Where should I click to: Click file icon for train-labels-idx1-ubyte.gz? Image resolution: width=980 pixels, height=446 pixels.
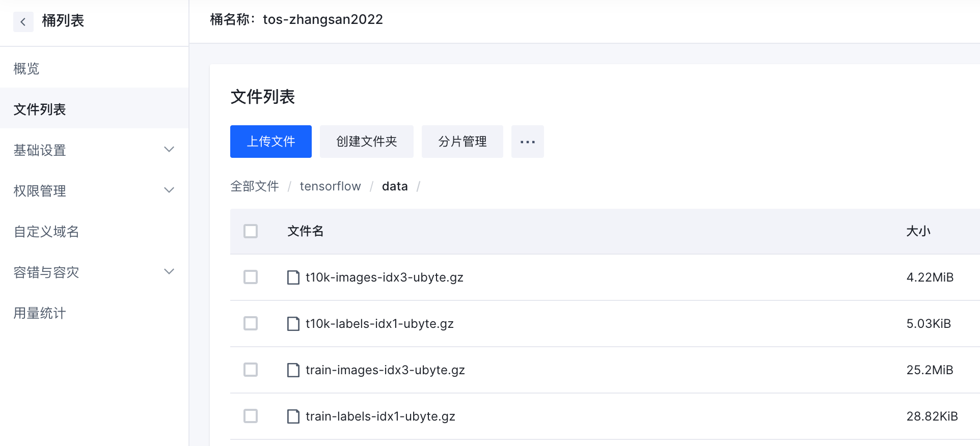(293, 416)
